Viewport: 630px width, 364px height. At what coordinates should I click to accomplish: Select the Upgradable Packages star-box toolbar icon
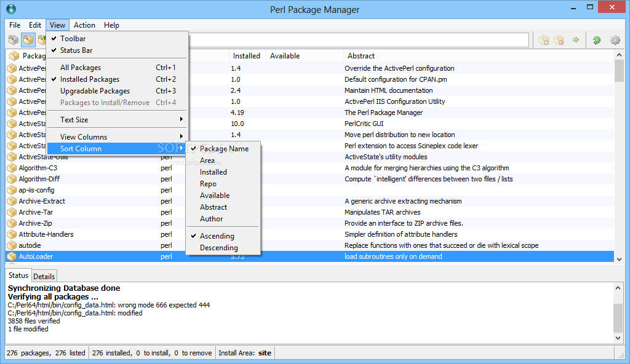(42, 40)
